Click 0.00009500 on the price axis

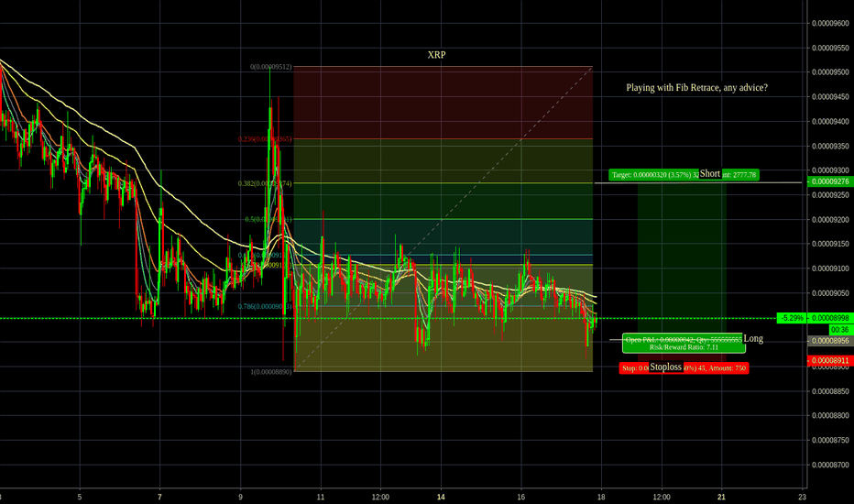point(830,71)
